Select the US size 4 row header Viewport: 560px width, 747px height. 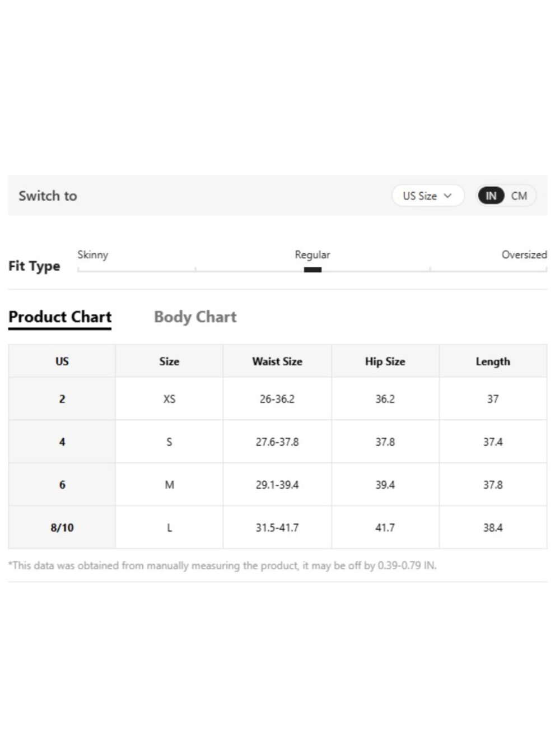pos(62,442)
